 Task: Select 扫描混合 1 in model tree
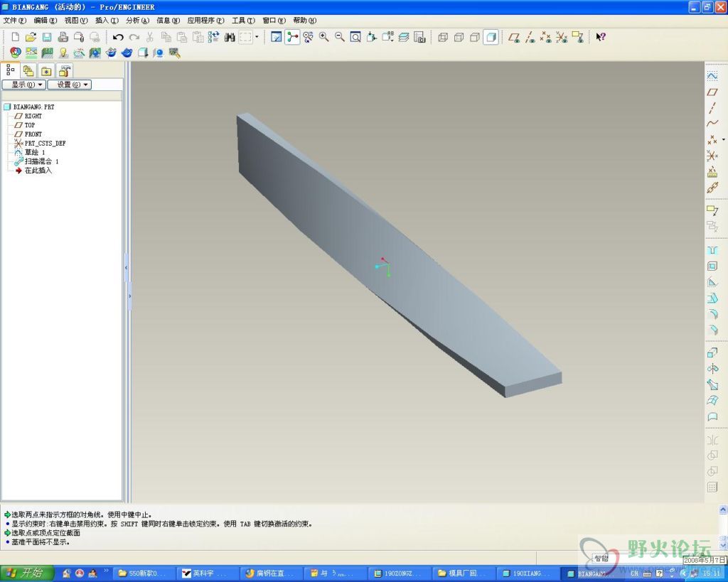click(x=41, y=161)
